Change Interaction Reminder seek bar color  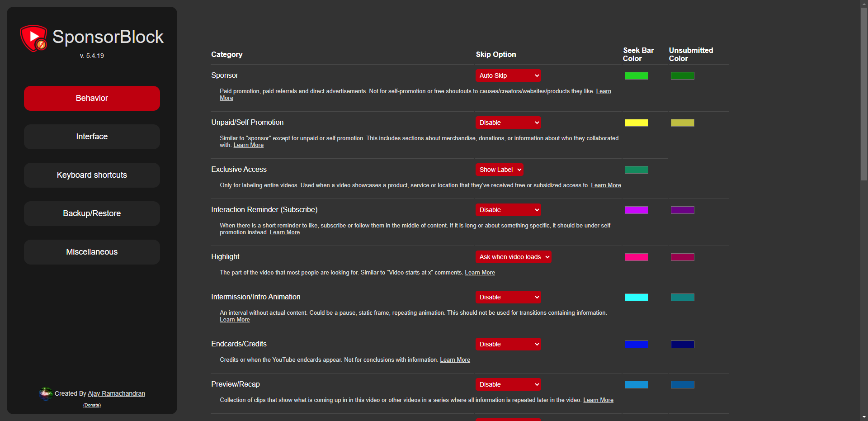[637, 210]
